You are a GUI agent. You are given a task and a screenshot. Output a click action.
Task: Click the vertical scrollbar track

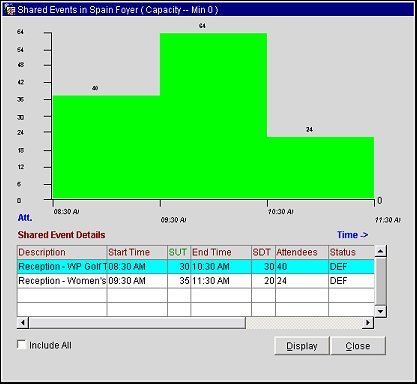[x=380, y=281]
